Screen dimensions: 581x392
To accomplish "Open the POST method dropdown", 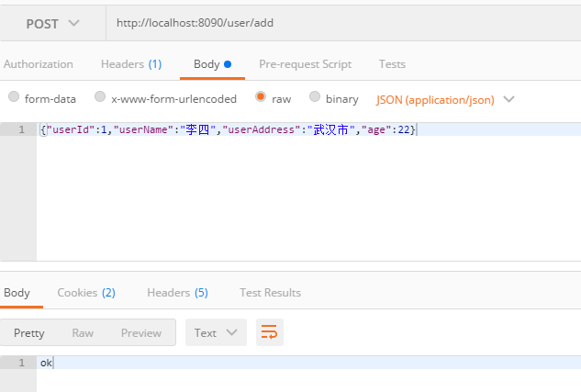I will [52, 24].
